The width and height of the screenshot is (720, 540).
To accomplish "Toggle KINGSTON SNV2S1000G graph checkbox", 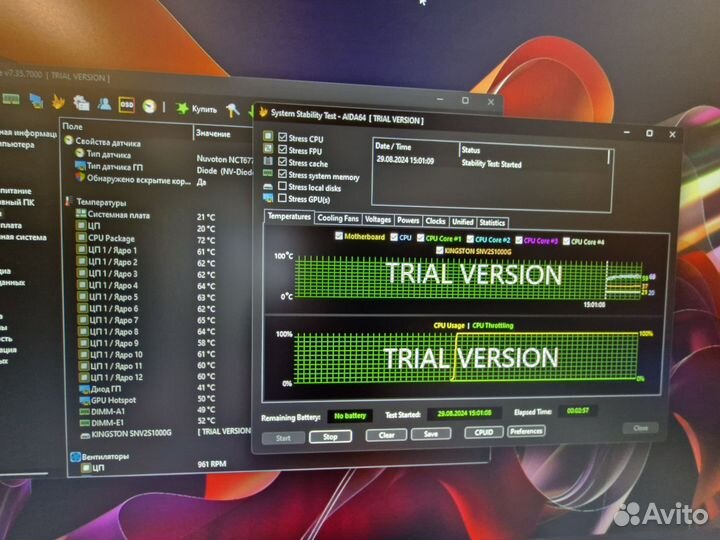I will pyautogui.click(x=439, y=250).
